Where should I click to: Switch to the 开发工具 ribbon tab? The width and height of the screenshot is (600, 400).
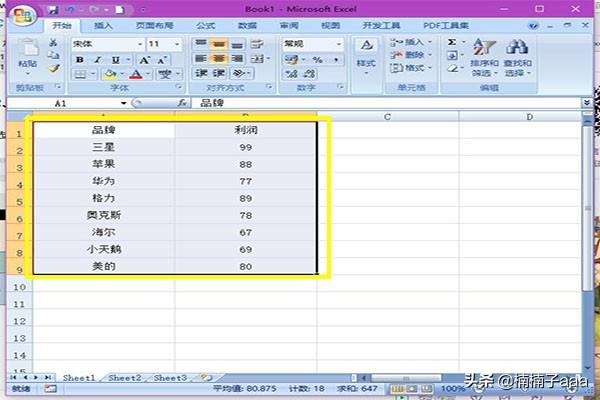click(381, 26)
